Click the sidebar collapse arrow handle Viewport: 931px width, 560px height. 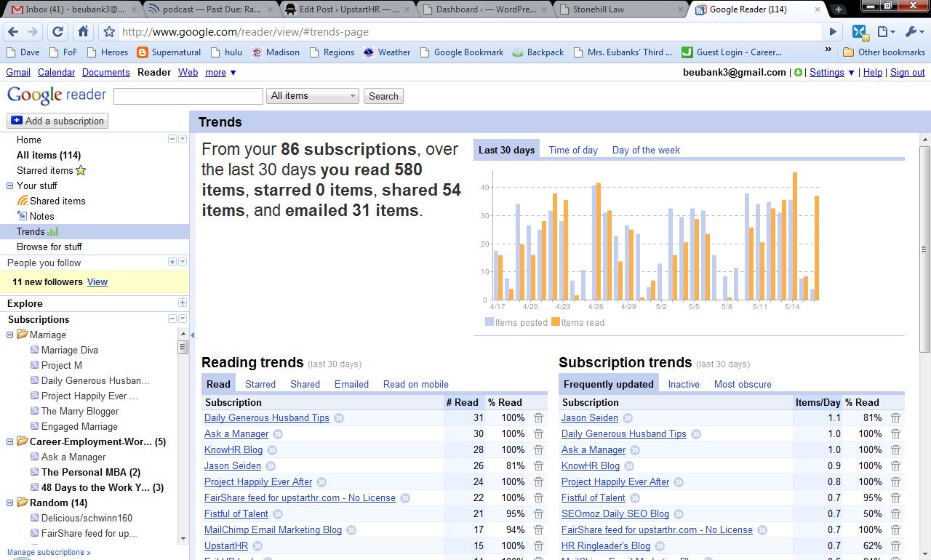point(192,335)
